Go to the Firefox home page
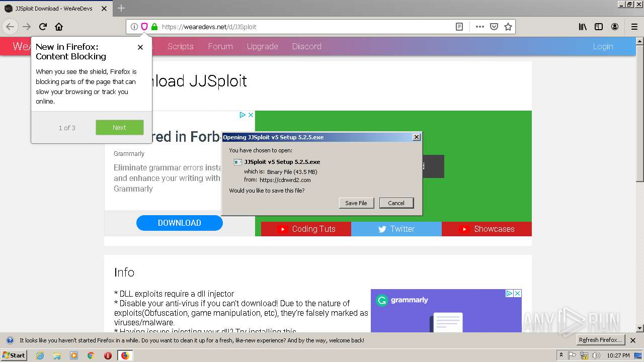Viewport: 644px width, 362px height. [59, 27]
